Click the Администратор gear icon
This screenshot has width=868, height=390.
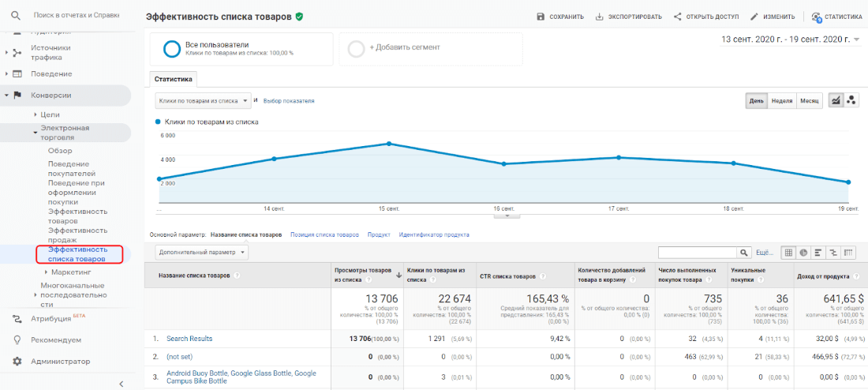tap(17, 362)
